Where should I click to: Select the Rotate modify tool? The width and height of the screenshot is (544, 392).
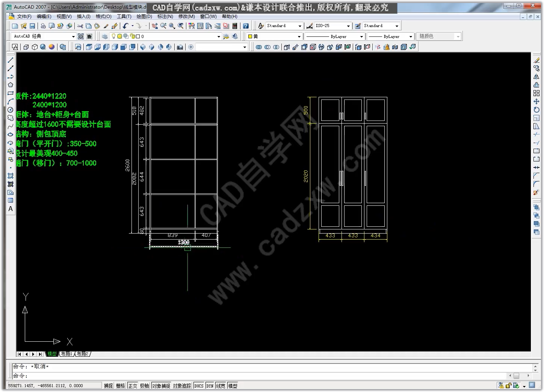click(x=536, y=110)
